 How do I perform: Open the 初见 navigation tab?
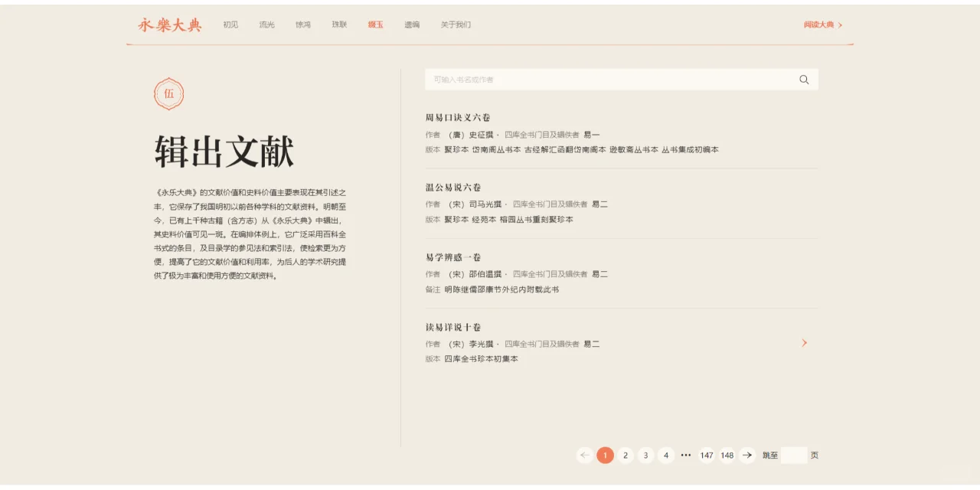click(x=230, y=24)
